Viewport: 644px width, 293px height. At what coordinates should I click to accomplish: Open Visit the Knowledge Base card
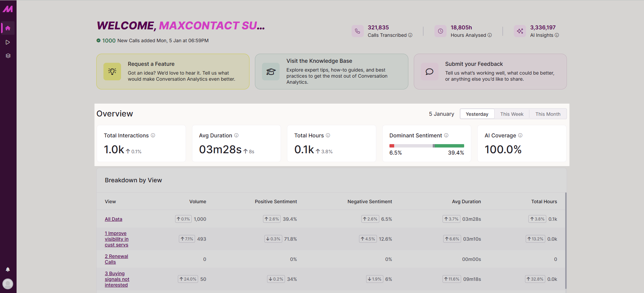click(x=331, y=72)
